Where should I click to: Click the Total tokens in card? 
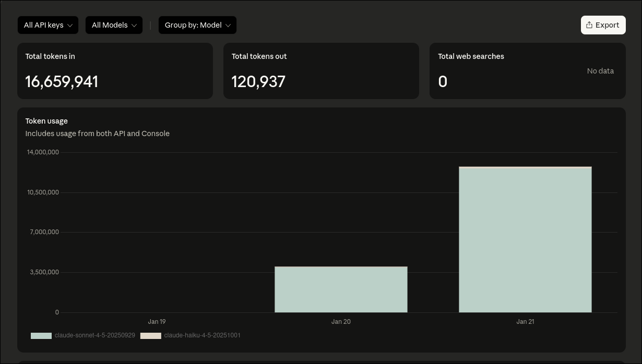115,70
